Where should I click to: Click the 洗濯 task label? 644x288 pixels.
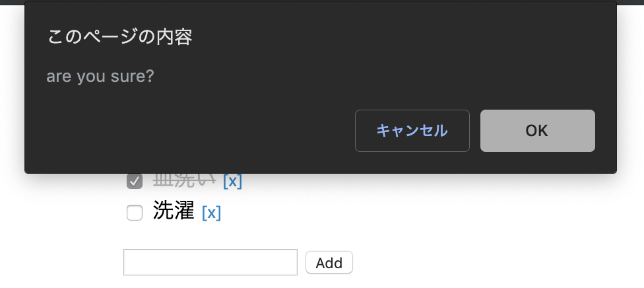coord(174,211)
